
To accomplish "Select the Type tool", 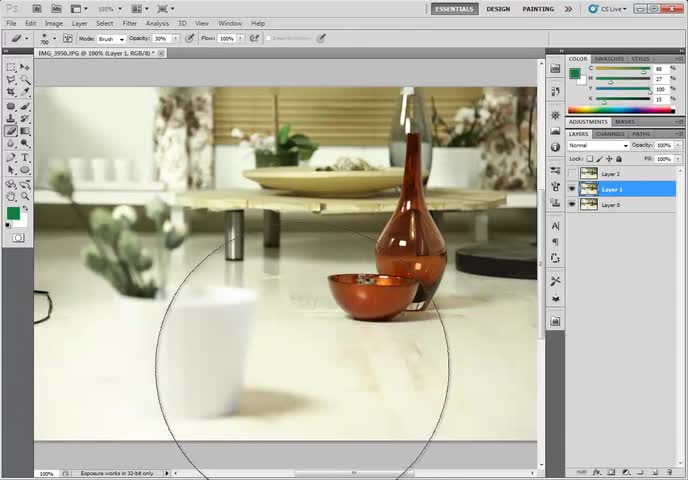I will coord(25,158).
